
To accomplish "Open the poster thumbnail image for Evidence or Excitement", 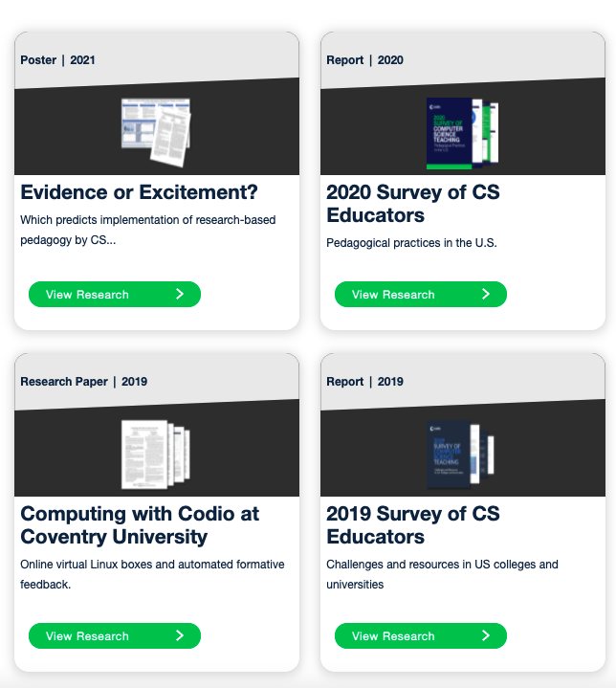I will [156, 132].
